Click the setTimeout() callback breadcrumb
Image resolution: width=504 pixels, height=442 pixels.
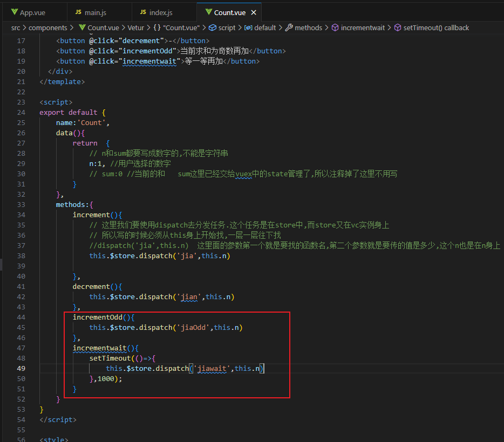click(x=436, y=28)
